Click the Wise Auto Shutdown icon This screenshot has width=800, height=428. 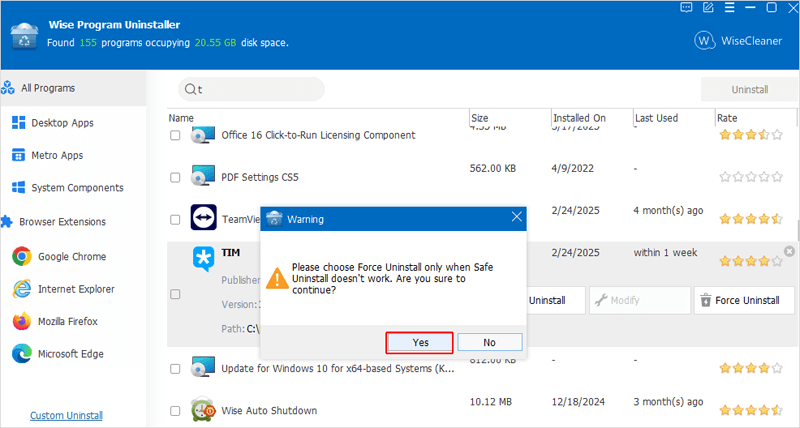203,409
